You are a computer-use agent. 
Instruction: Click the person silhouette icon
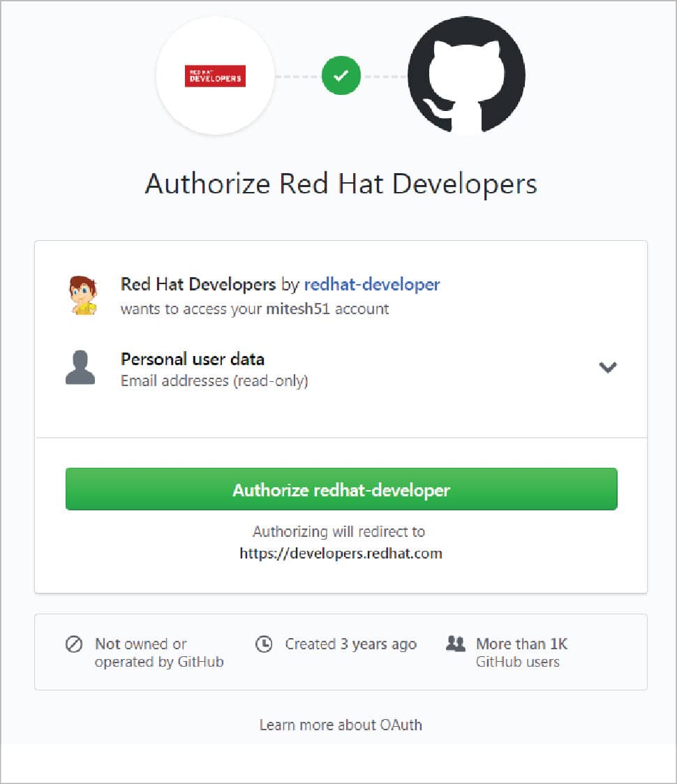click(80, 368)
